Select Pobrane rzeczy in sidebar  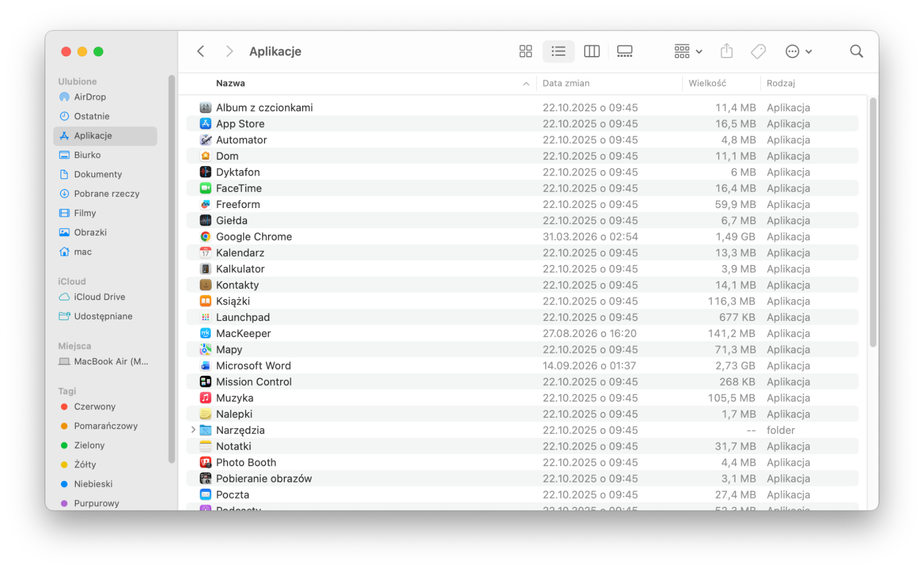105,194
